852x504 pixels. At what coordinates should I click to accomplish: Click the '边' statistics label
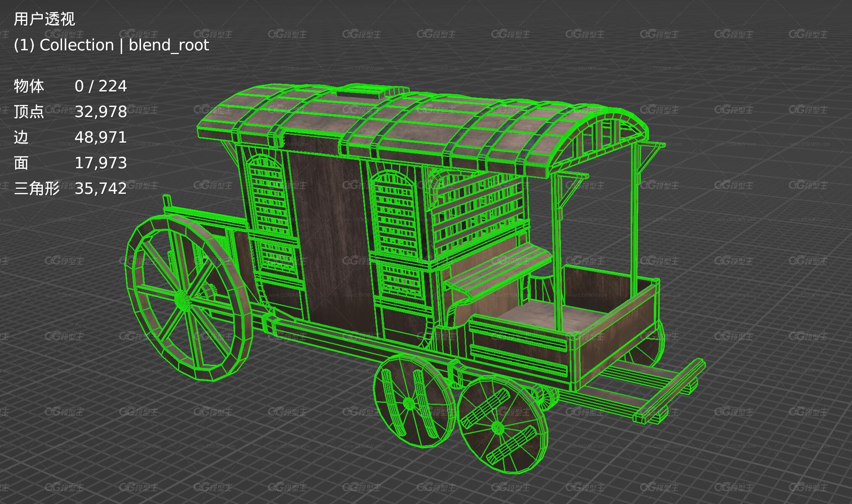[x=21, y=137]
